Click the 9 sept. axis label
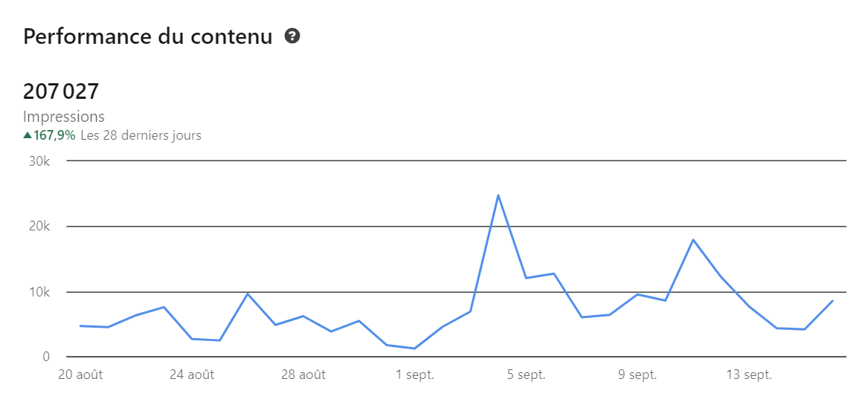Viewport: 868px width, 402px height. point(637,375)
